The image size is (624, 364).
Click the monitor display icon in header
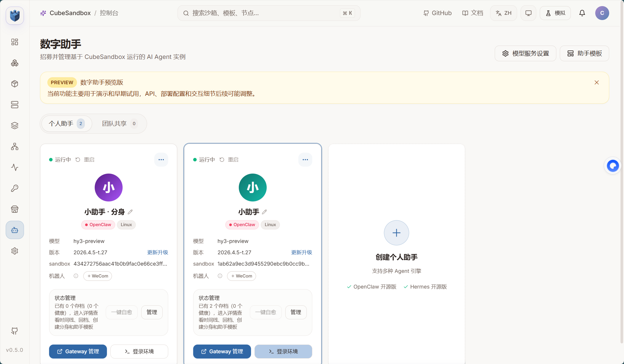(x=528, y=13)
